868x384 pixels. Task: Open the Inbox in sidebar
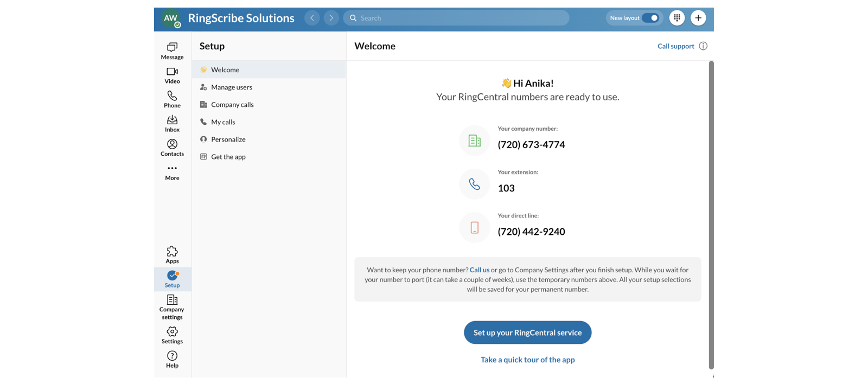coord(172,124)
